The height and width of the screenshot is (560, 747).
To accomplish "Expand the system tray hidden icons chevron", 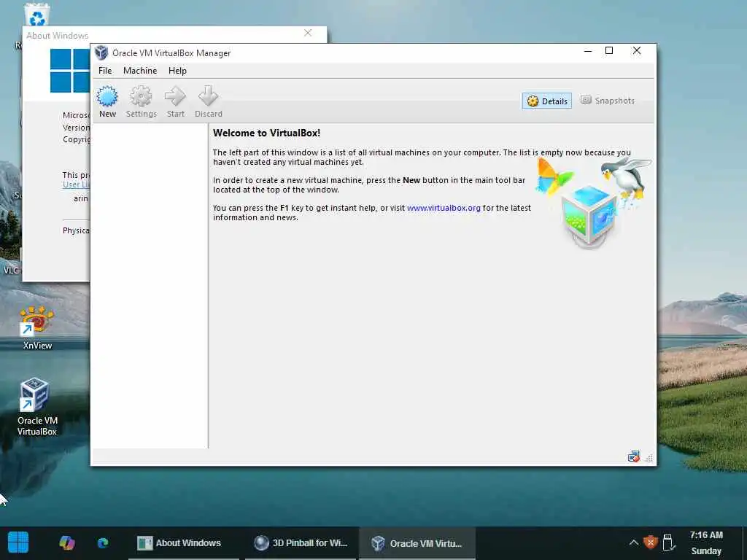I will 634,542.
